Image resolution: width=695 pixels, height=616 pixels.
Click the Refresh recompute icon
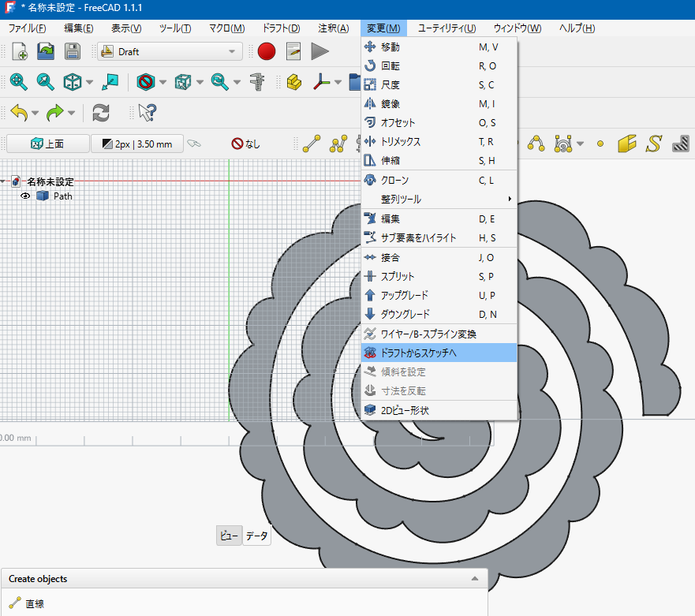tap(101, 113)
